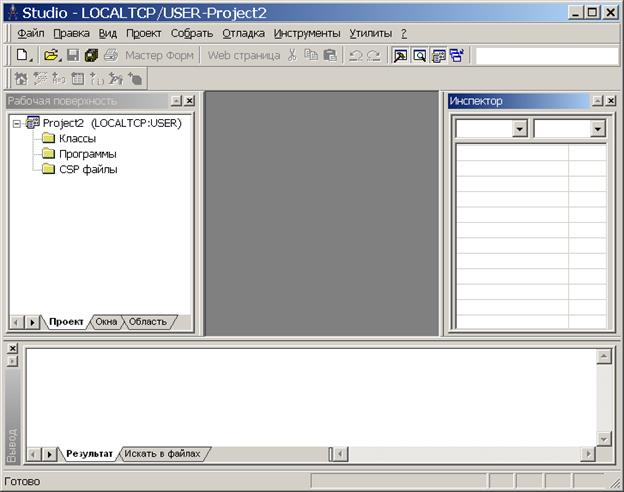Click output panel scrollbar up arrow
This screenshot has height=492, width=624.
pos(604,356)
